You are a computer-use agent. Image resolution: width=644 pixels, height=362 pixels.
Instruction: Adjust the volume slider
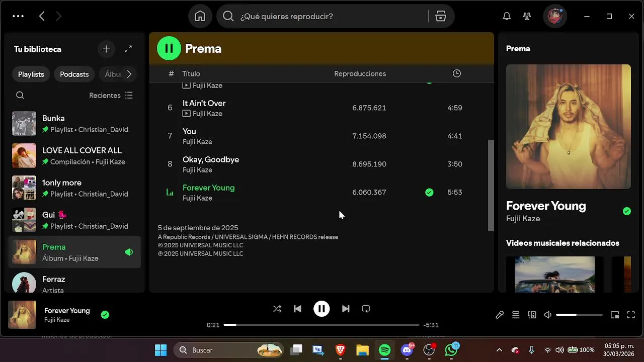coord(579,315)
